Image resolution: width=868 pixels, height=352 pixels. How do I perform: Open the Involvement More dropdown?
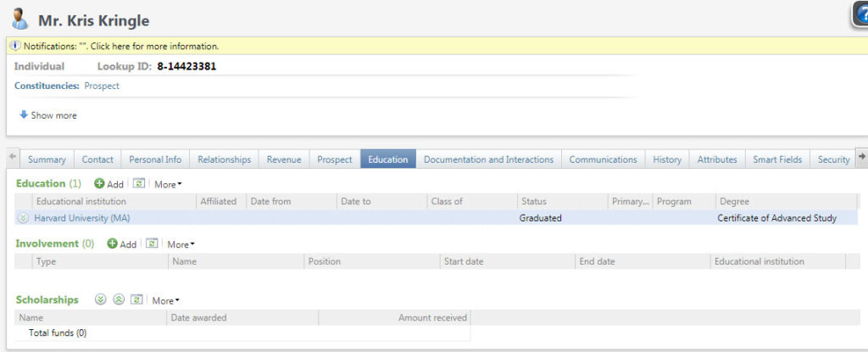click(x=181, y=244)
